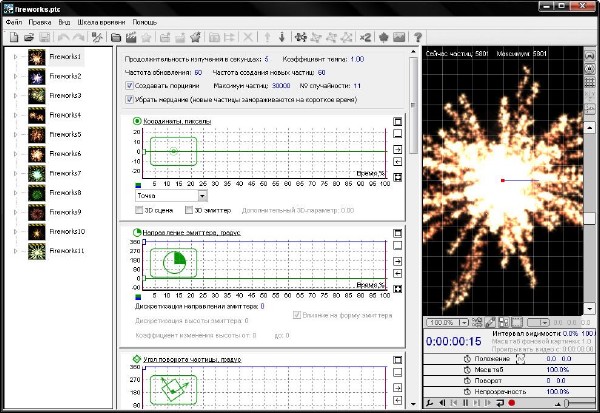
Task: Toggle the Создавать порциями checkbox
Action: [130, 86]
